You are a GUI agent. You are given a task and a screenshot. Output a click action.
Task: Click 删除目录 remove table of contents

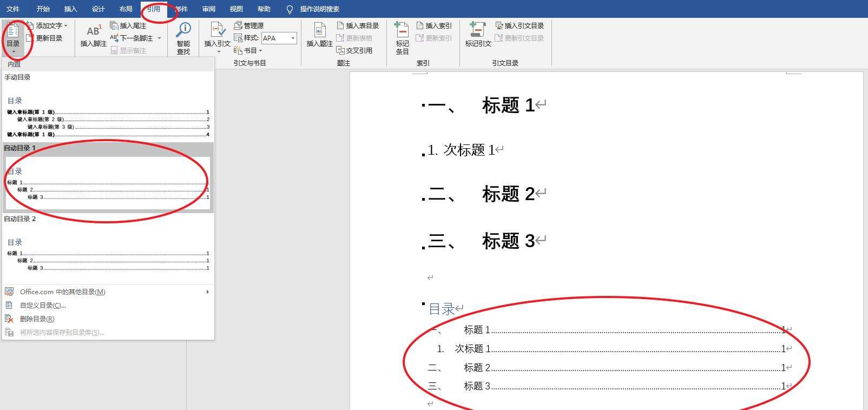coord(37,319)
